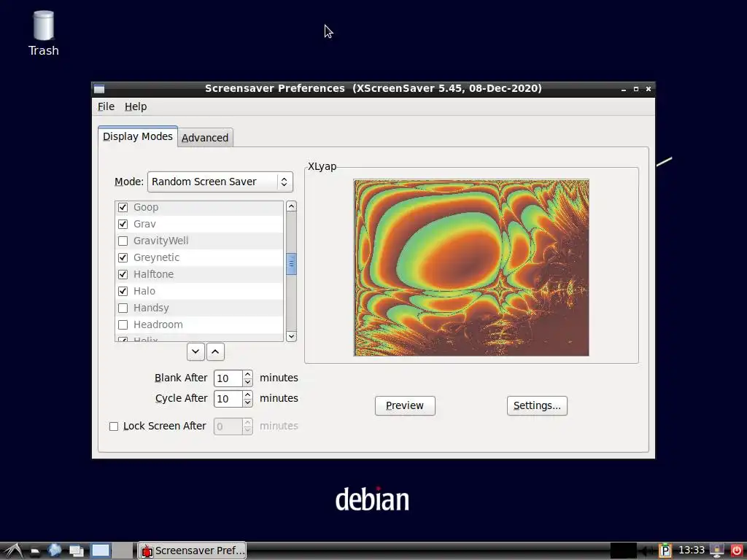Viewport: 747px width, 560px height.
Task: Click the Preview button
Action: click(405, 405)
